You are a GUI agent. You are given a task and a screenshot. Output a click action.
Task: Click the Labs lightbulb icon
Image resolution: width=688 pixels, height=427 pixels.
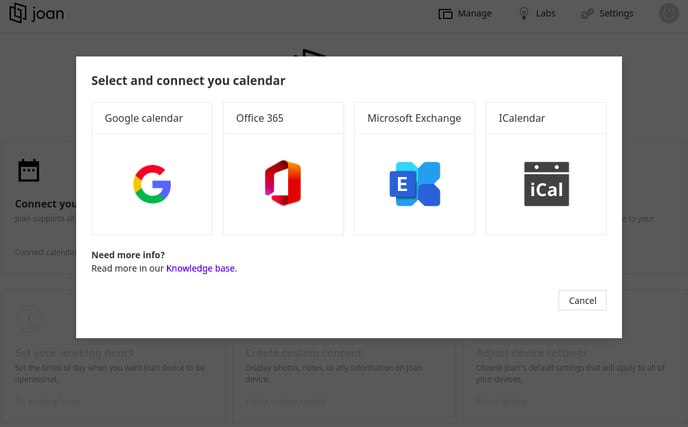coord(523,14)
